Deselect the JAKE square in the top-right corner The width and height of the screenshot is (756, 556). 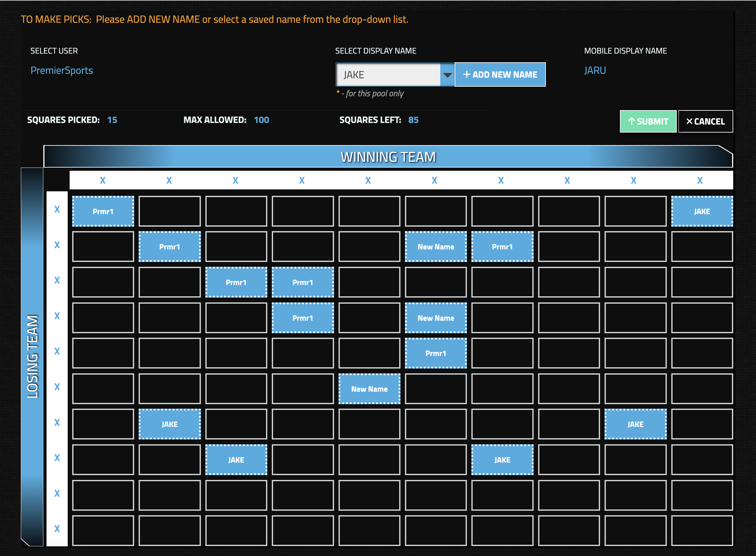[702, 211]
